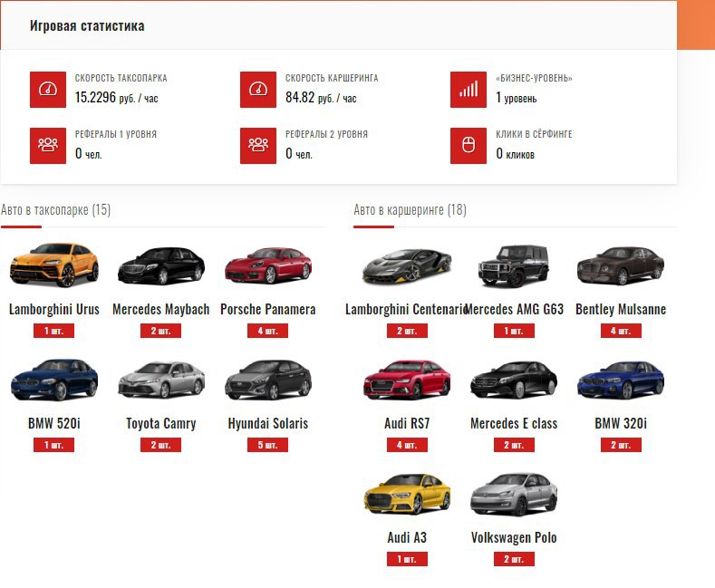Click the 'Bentley Mulsanne' name label
The image size is (715, 588).
[x=621, y=310]
